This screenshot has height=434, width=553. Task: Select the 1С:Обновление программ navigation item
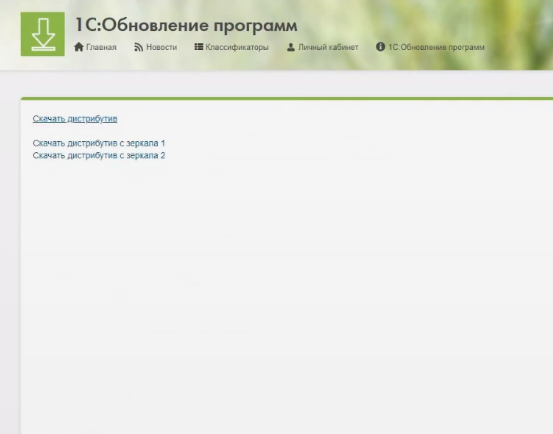[436, 47]
